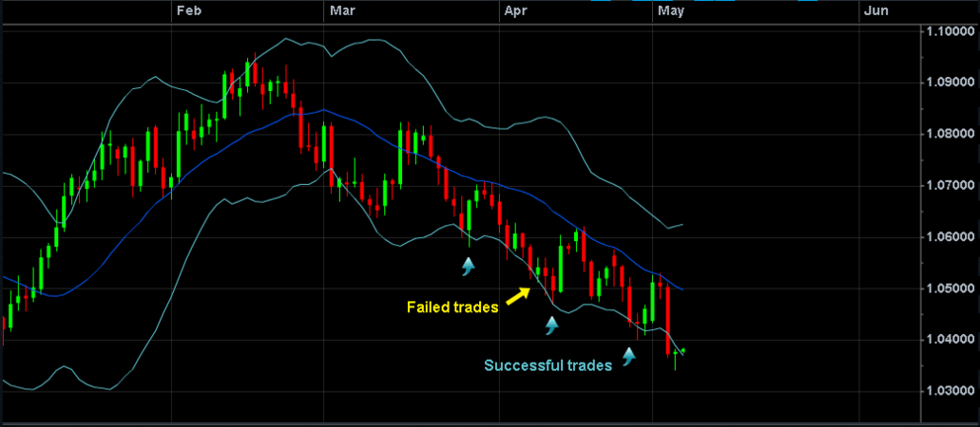Click the 1.03000 price level label
Image resolution: width=980 pixels, height=427 pixels.
[x=949, y=390]
